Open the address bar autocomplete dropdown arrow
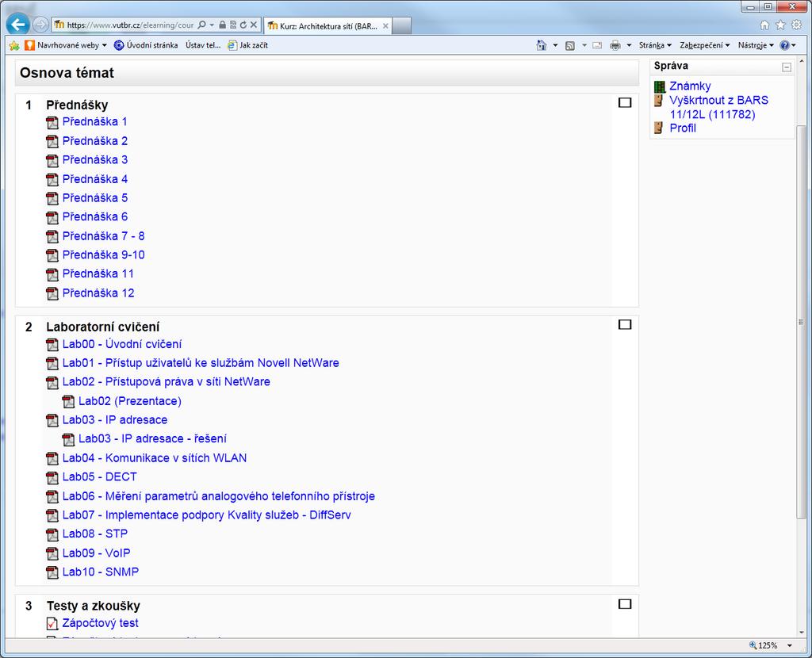Viewport: 812px width, 658px height. (212, 25)
